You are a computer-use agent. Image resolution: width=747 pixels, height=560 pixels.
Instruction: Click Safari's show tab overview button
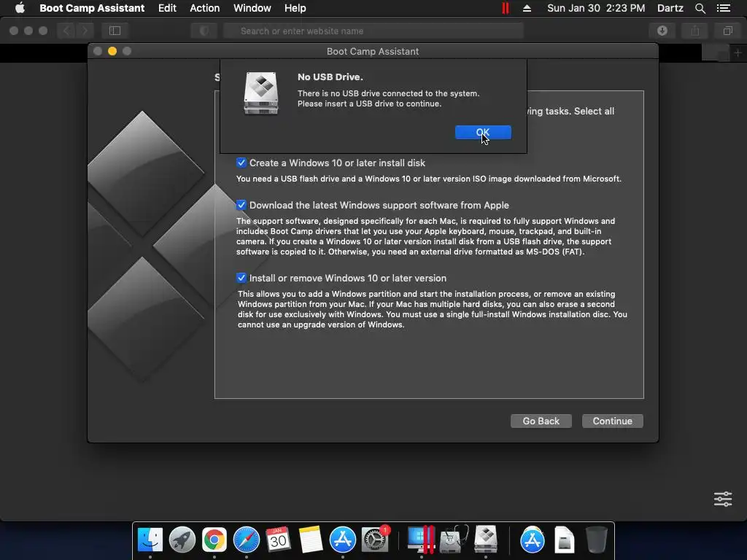(x=727, y=31)
